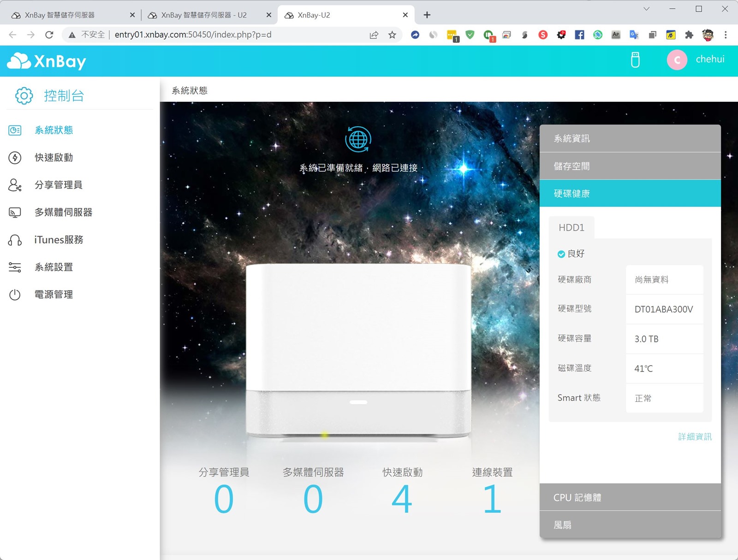738x560 pixels.
Task: Open the chehui user avatar menu
Action: click(677, 60)
